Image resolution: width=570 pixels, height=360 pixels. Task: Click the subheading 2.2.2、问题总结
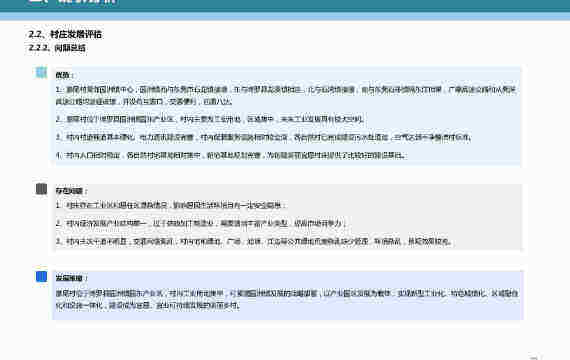point(57,48)
